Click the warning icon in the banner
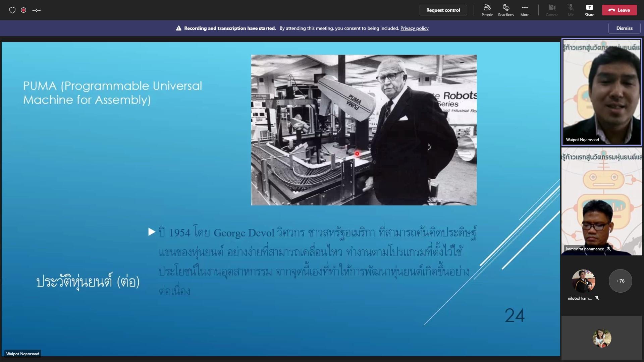 [x=179, y=28]
